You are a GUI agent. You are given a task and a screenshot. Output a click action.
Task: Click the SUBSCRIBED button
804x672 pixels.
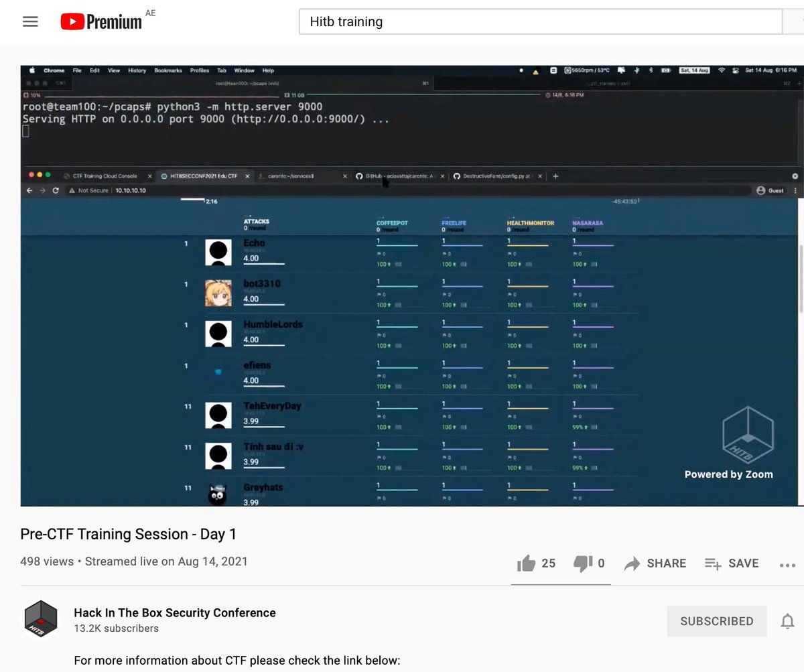pyautogui.click(x=716, y=621)
